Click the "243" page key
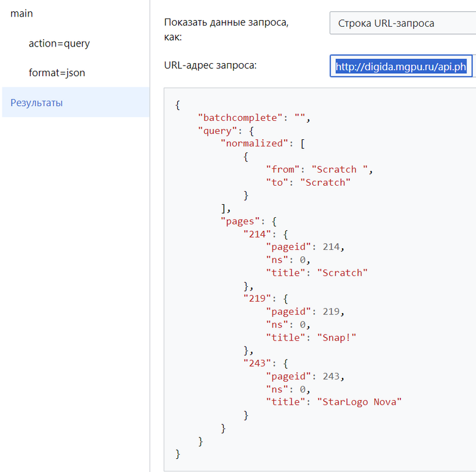This screenshot has width=476, height=472. 257,363
